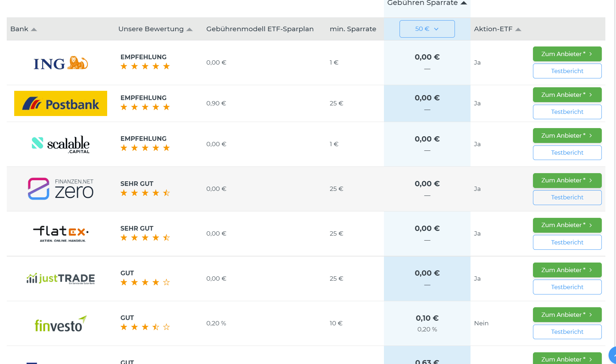
Task: Click the flatex star rating
Action: pyautogui.click(x=145, y=238)
